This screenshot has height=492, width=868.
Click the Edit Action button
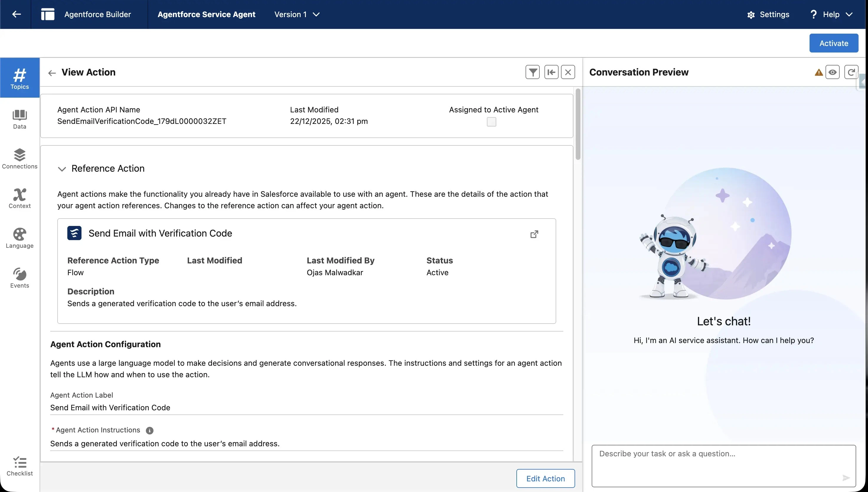pyautogui.click(x=545, y=478)
